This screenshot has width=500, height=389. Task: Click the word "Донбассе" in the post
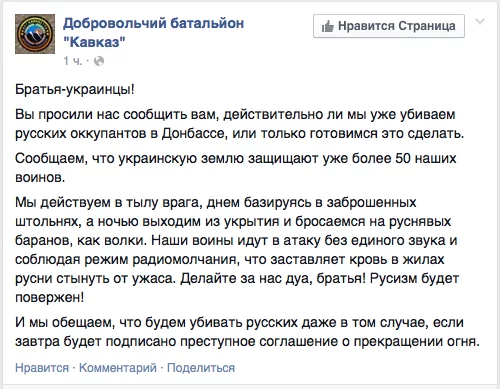click(x=193, y=133)
